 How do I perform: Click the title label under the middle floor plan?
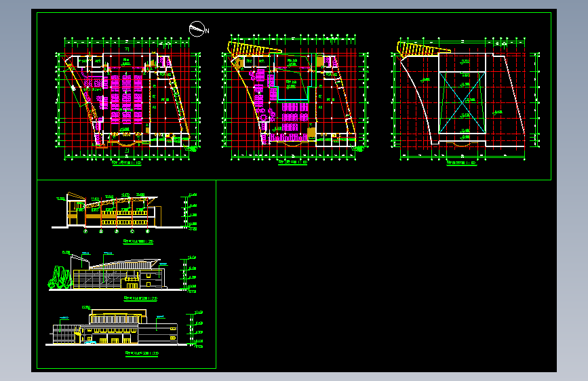click(292, 163)
